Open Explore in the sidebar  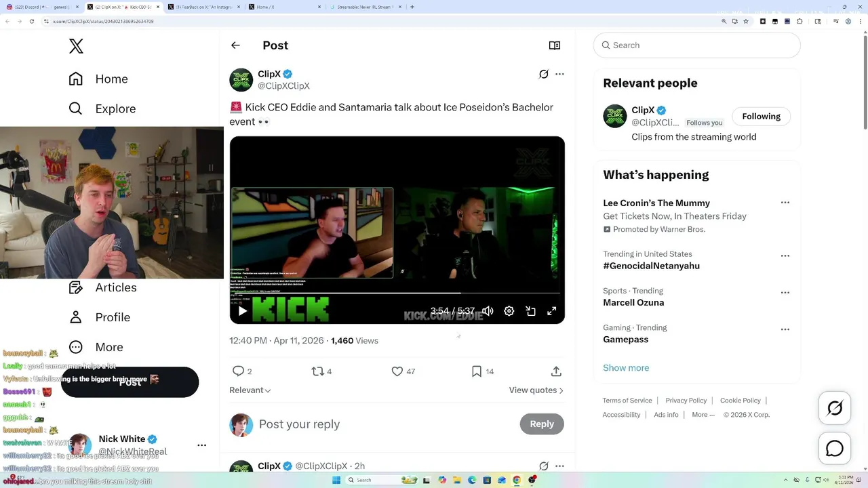click(115, 108)
